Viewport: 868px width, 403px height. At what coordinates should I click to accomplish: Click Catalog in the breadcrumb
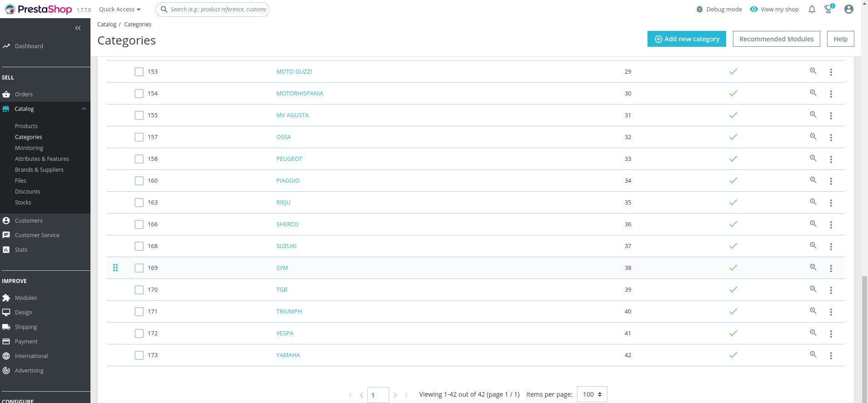(107, 25)
